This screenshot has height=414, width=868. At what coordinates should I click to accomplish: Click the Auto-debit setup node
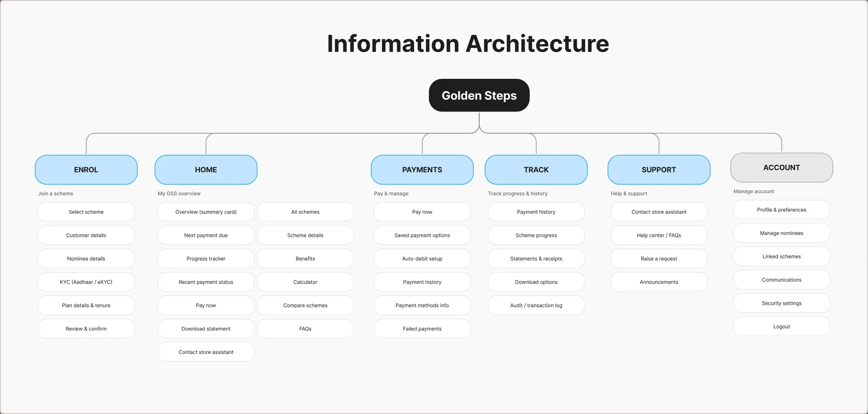point(422,259)
